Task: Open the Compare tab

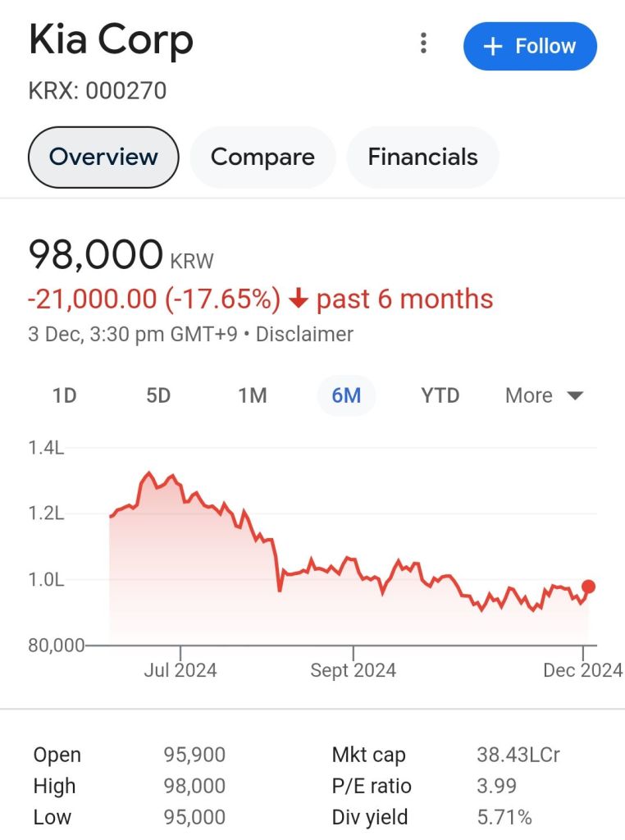Action: pyautogui.click(x=262, y=157)
